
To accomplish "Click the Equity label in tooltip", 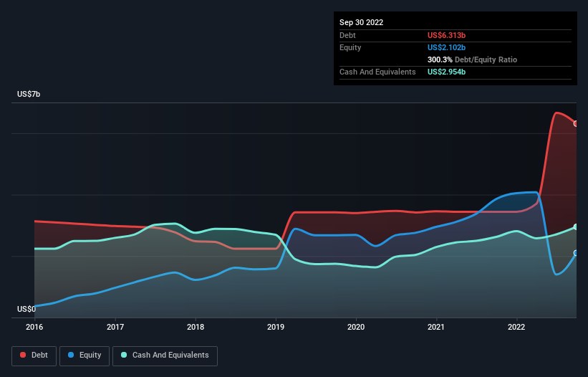I will (350, 47).
